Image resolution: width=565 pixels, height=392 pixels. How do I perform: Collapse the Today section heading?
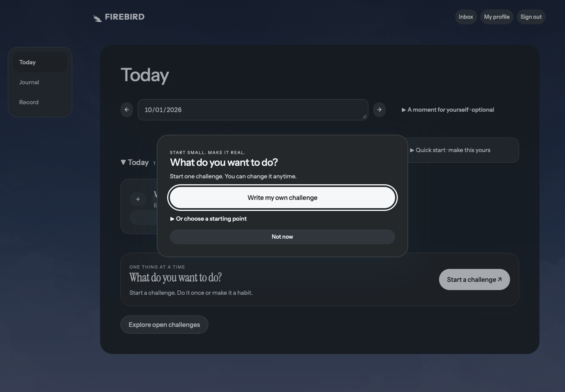(135, 162)
